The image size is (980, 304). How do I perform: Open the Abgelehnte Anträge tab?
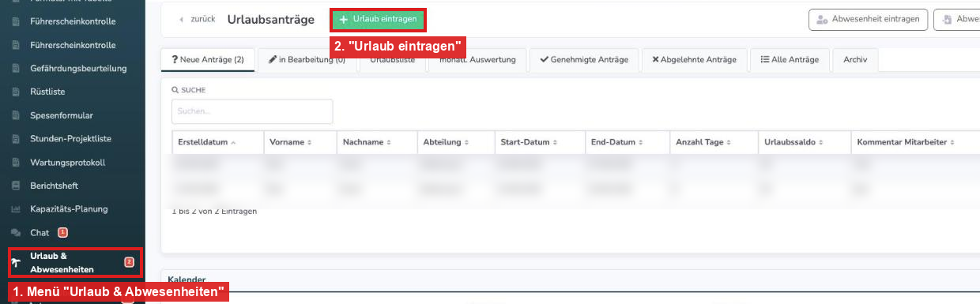click(694, 60)
